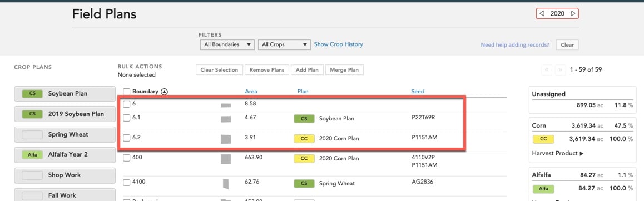The image size is (644, 201).
Task: Select the Soybean Plan crop plan
Action: pos(65,93)
